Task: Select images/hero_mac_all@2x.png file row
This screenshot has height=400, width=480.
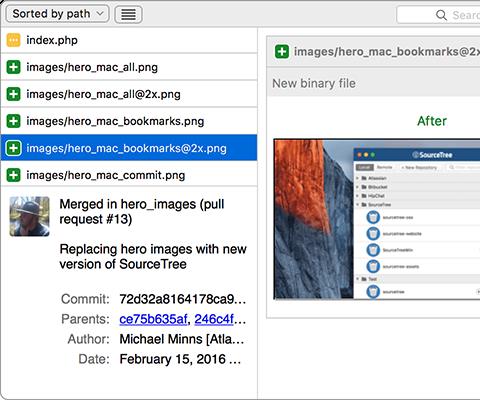Action: coord(129,94)
